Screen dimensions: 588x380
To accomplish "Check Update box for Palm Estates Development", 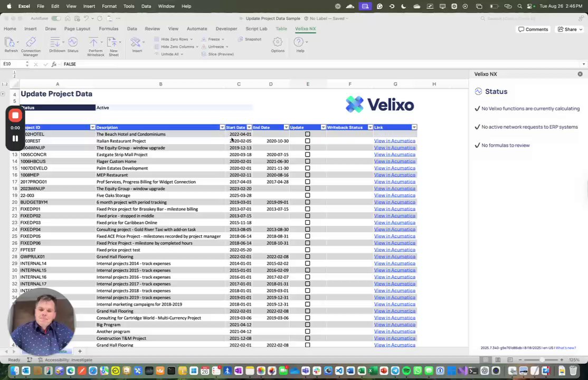I will [x=308, y=168].
